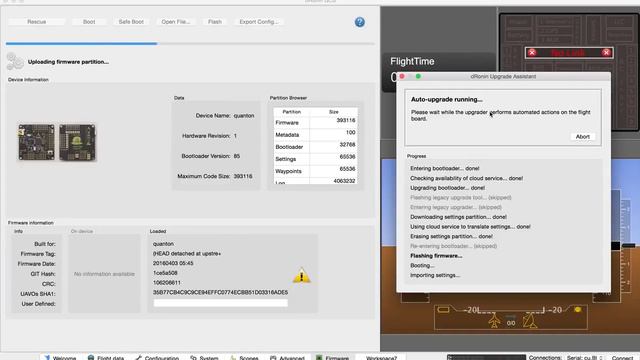
Task: Click the Device Name value 'quanton'
Action: [x=244, y=116]
